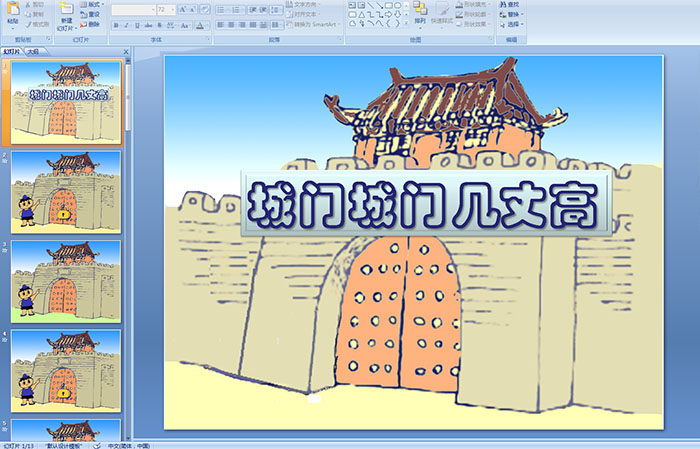The width and height of the screenshot is (700, 449).
Task: Switch to the Slides (幻灯片) pane tab
Action: coord(12,51)
